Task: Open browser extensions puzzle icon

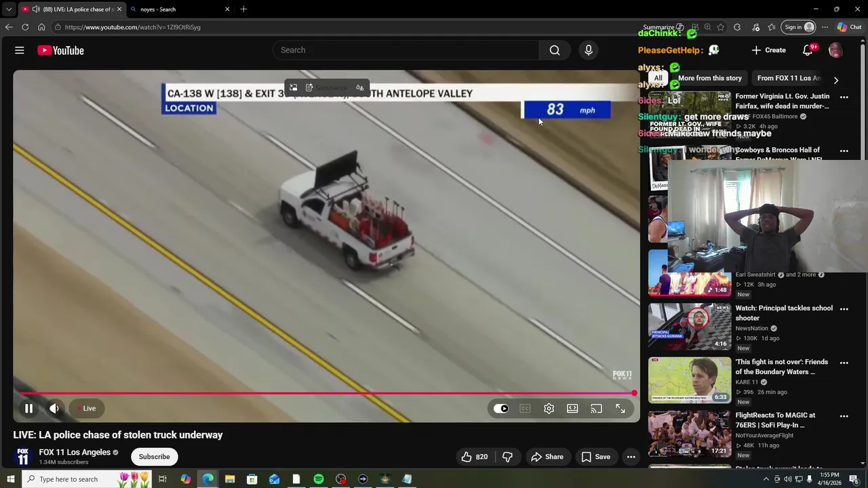Action: [x=737, y=27]
